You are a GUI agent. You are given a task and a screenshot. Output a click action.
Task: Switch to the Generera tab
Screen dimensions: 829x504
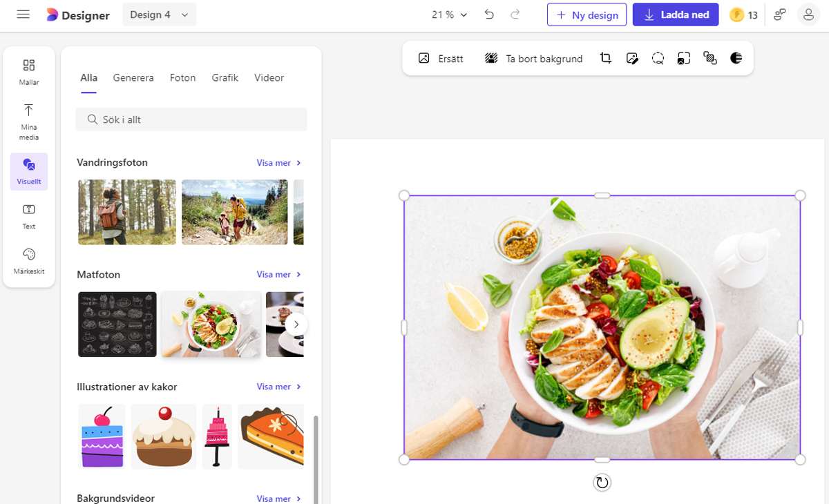pyautogui.click(x=133, y=78)
